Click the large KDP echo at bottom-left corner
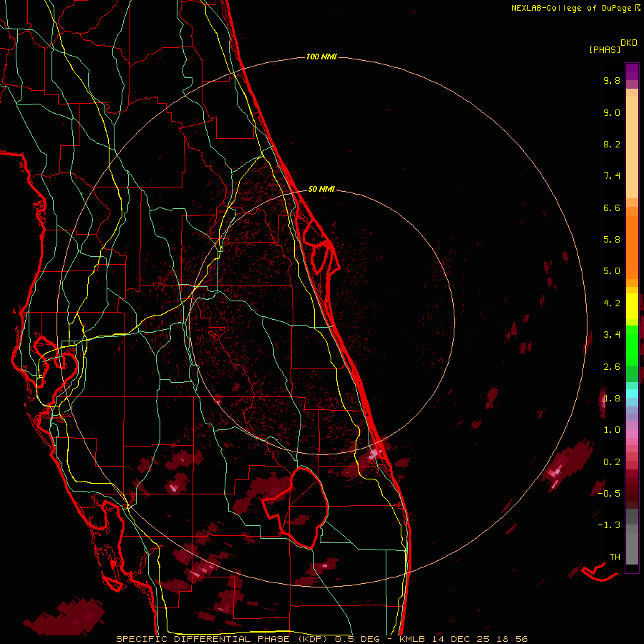Image resolution: width=644 pixels, height=644 pixels. [x=65, y=616]
